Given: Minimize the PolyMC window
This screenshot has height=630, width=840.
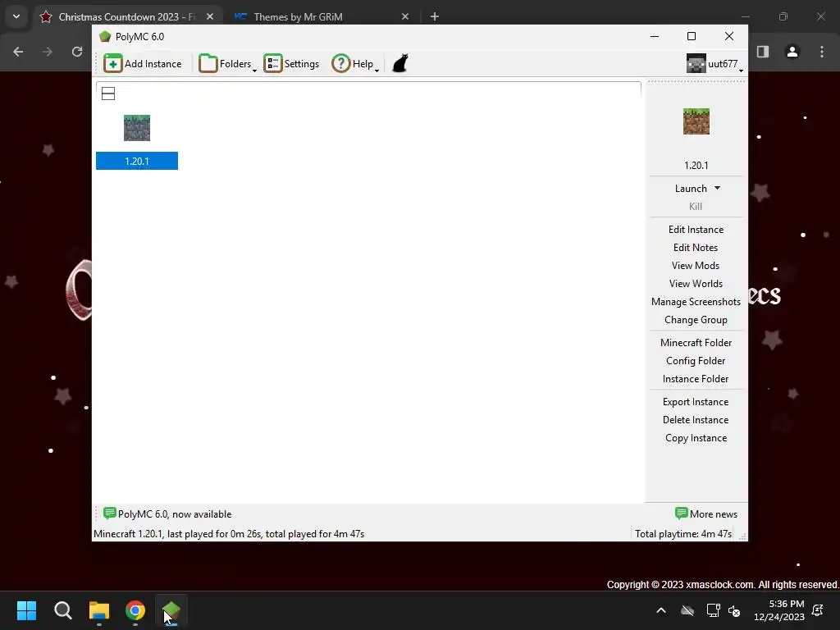Looking at the screenshot, I should [655, 36].
